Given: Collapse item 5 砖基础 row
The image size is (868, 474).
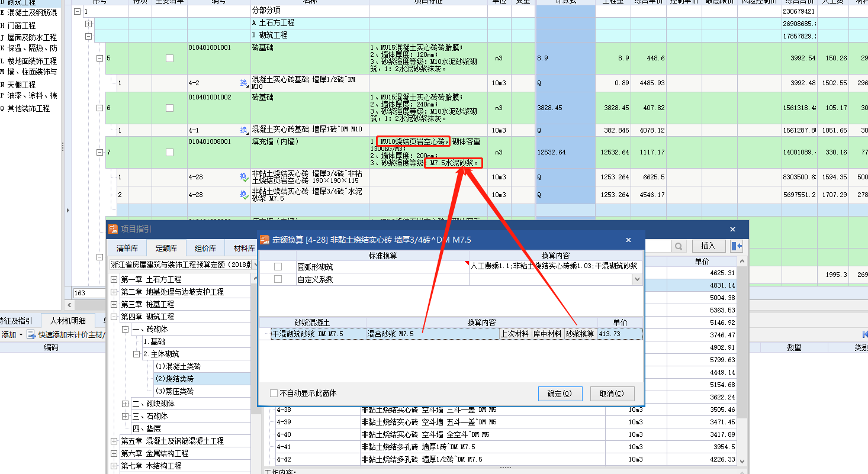Looking at the screenshot, I should tap(99, 59).
